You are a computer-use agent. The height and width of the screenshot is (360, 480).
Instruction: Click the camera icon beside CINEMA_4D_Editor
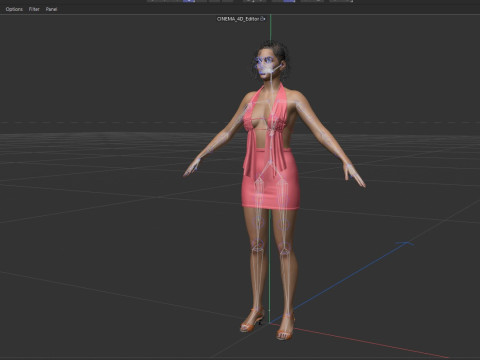coord(263,19)
